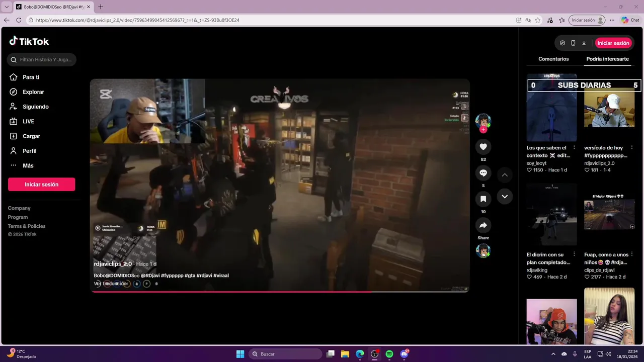Refresh the browser page
The width and height of the screenshot is (644, 362).
19,20
